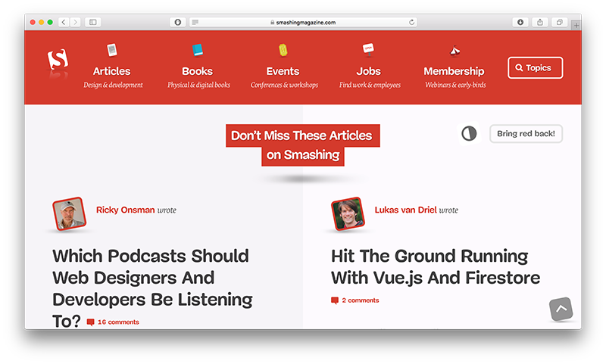Click Lukas van Driel's avatar photo
This screenshot has width=606, height=364.
click(348, 215)
